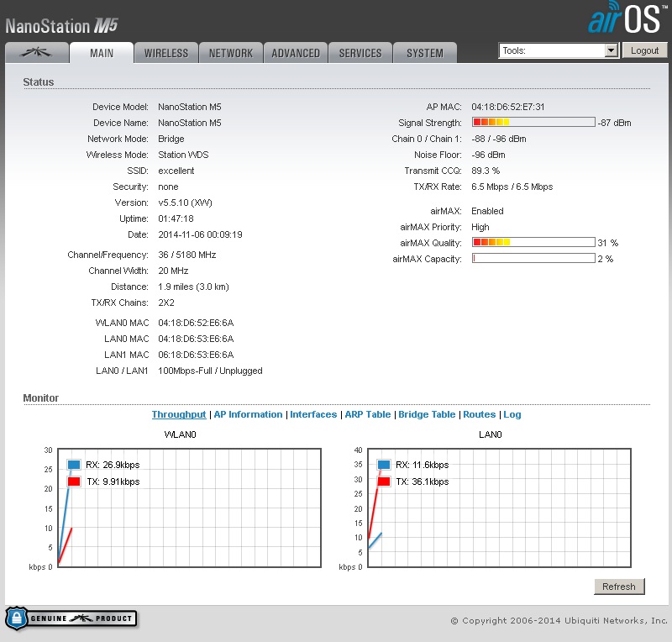Click the Security value 'none'
The width and height of the screenshot is (672, 642).
coord(168,187)
